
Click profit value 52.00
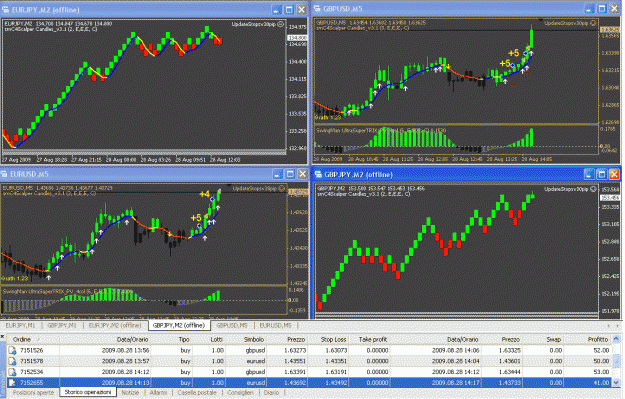601,351
